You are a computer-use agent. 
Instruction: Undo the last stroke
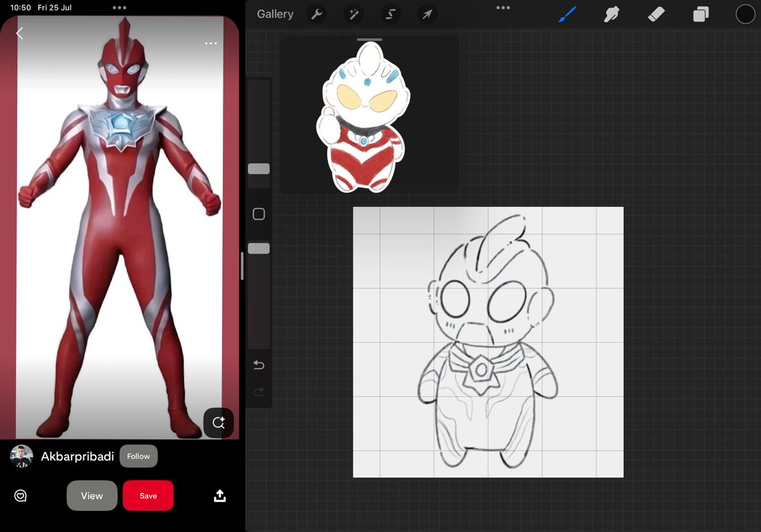click(x=259, y=365)
